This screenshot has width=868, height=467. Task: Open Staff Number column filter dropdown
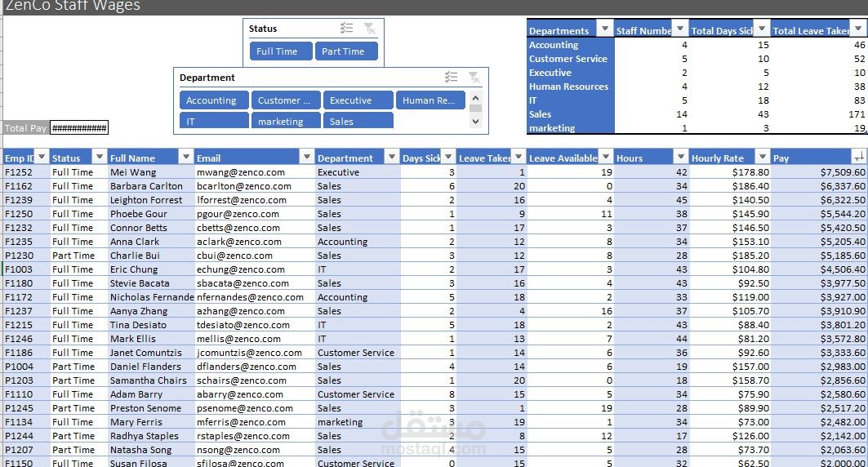[680, 29]
